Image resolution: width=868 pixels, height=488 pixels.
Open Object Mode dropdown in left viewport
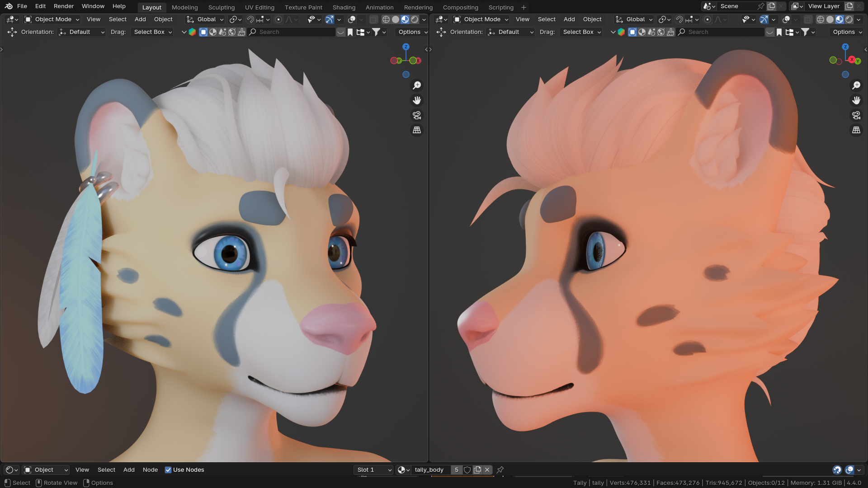52,19
